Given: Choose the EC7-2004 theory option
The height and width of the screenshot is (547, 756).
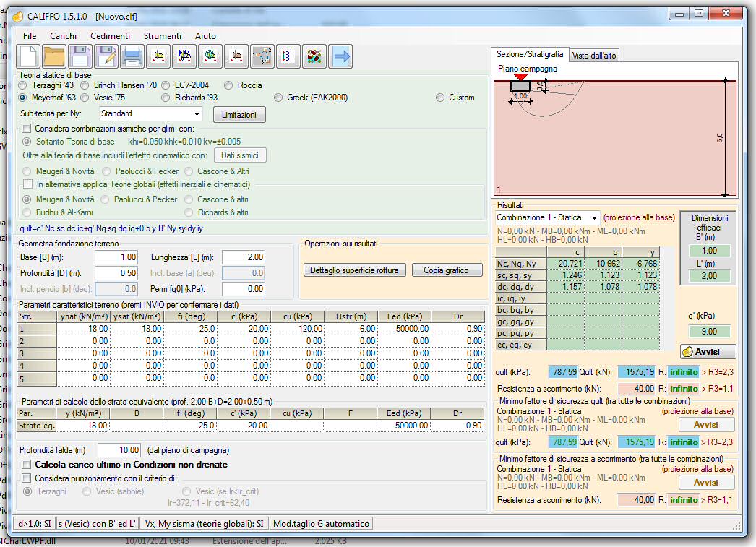Looking at the screenshot, I should click(x=166, y=85).
